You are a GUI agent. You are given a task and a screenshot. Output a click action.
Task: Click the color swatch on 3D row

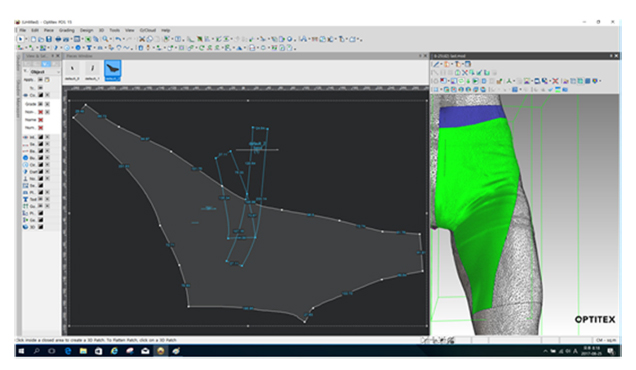[x=40, y=226]
